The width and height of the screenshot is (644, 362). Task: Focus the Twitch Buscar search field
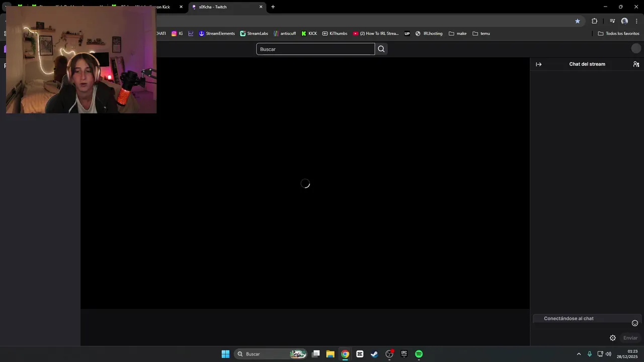[315, 49]
